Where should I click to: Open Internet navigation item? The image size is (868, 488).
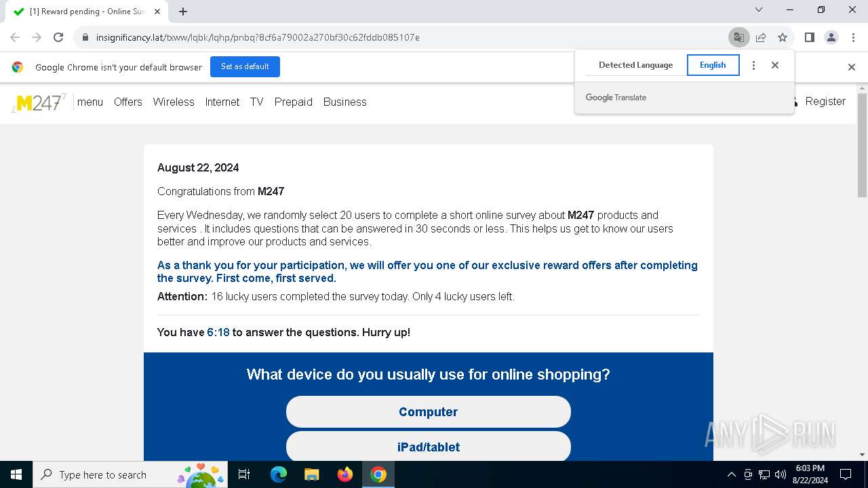(222, 102)
